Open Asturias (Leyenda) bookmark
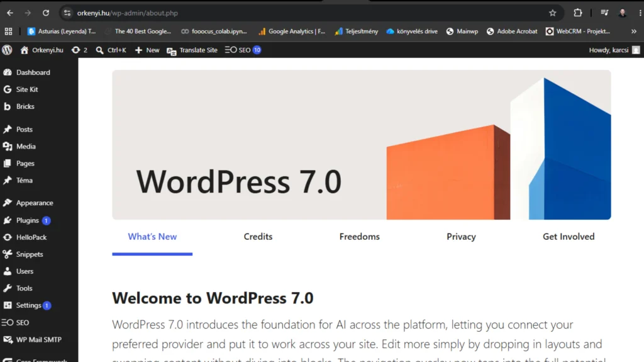 [62, 31]
